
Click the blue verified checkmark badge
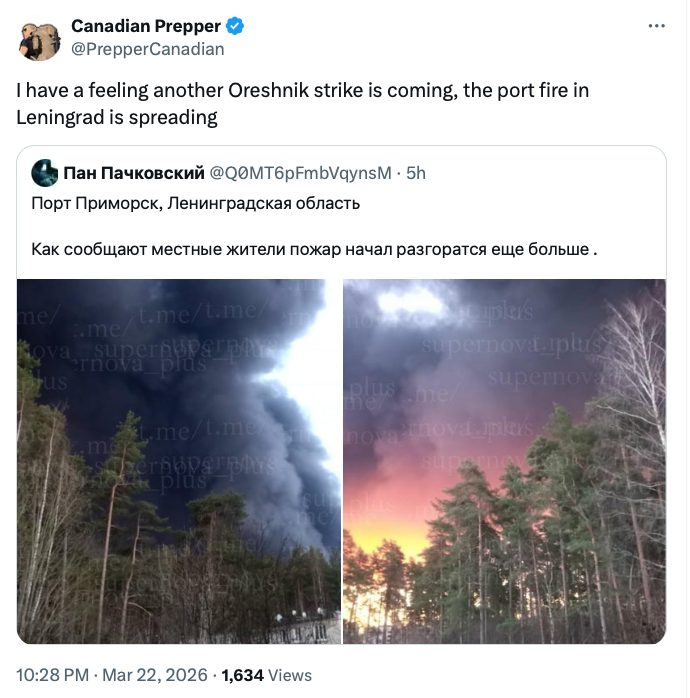coord(235,26)
